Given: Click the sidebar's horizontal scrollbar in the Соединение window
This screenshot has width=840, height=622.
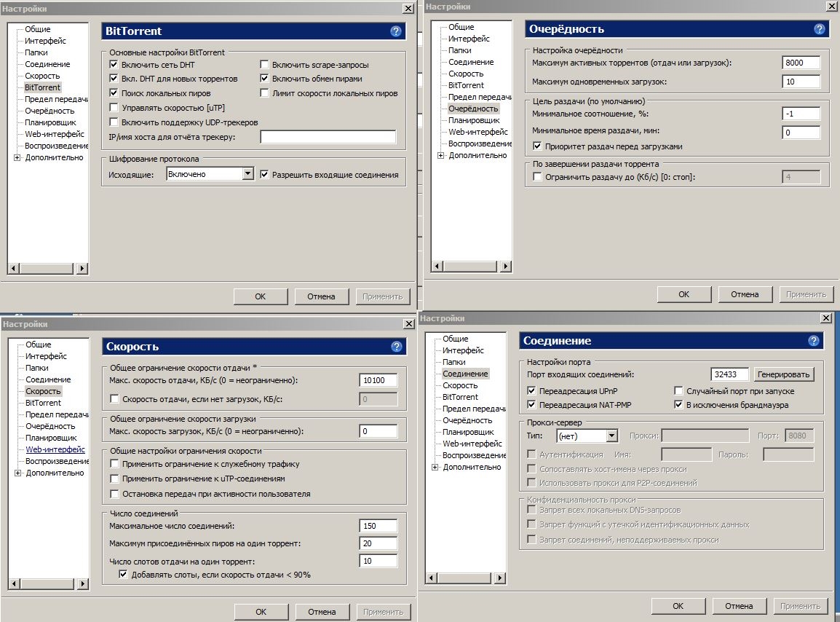Looking at the screenshot, I should (x=466, y=578).
